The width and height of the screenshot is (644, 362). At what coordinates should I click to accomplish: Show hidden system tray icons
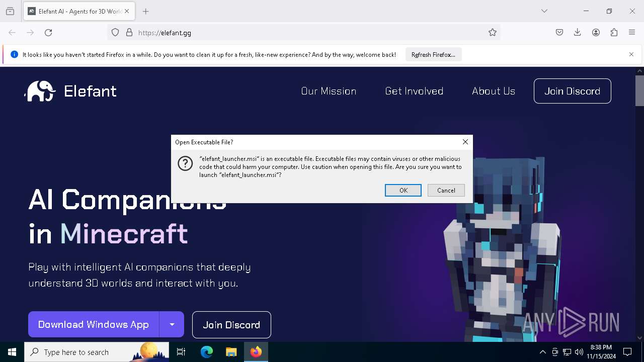(x=542, y=352)
